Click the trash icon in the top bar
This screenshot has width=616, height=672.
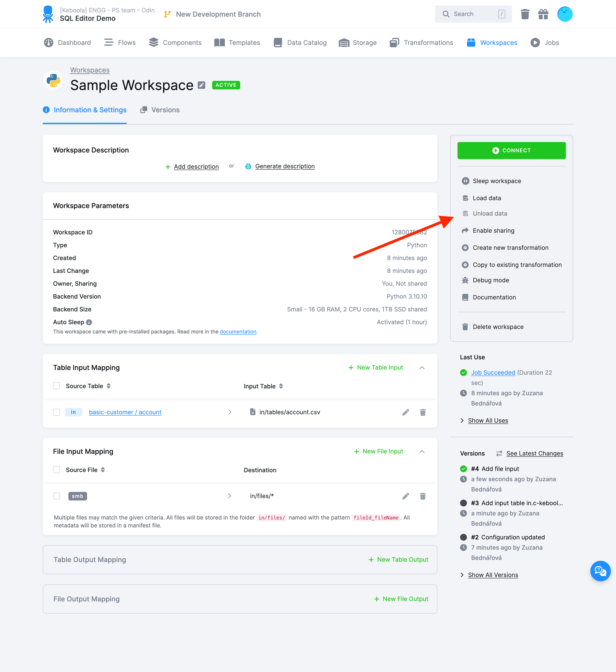pos(525,14)
